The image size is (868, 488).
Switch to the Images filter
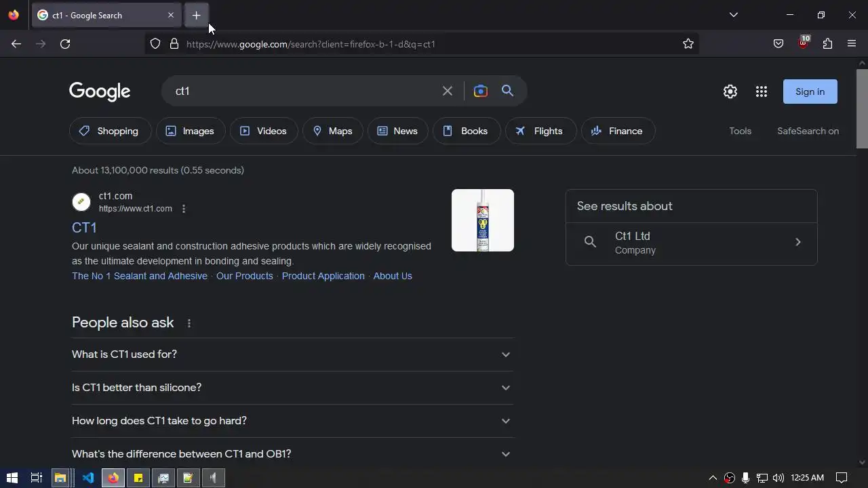click(x=191, y=131)
